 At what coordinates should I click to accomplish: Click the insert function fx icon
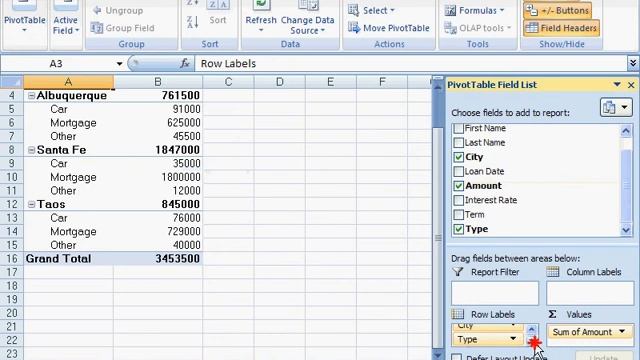pyautogui.click(x=185, y=63)
